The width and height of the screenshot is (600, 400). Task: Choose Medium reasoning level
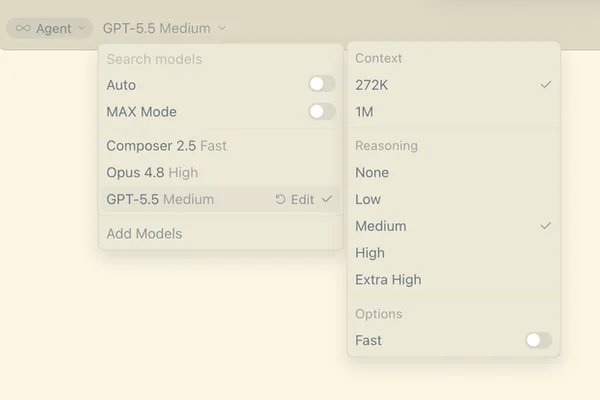click(x=454, y=226)
